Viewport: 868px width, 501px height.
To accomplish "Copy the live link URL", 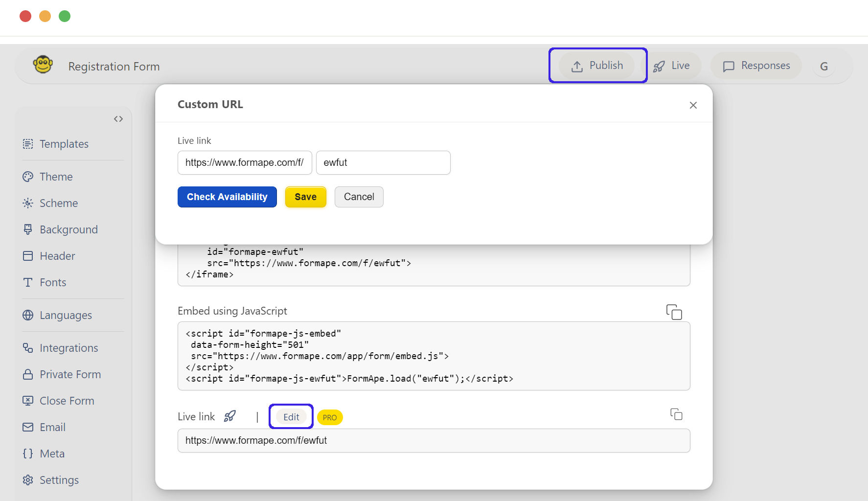I will coord(676,414).
